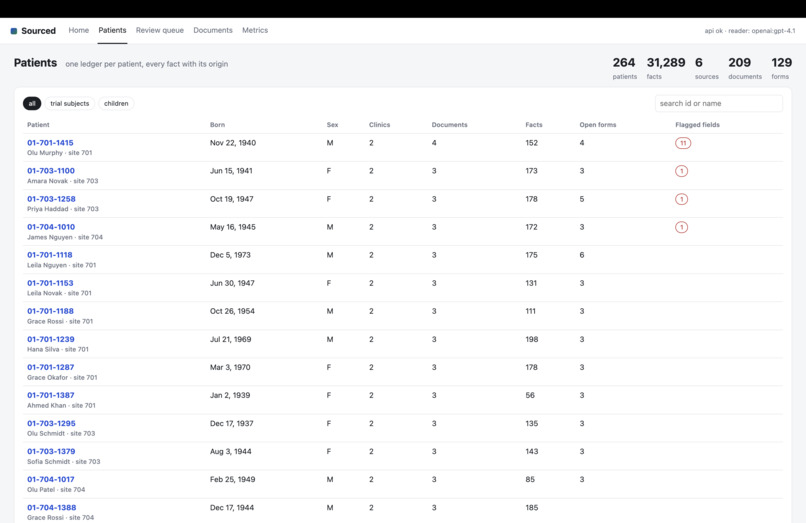Switch to the Metrics tab

point(255,30)
